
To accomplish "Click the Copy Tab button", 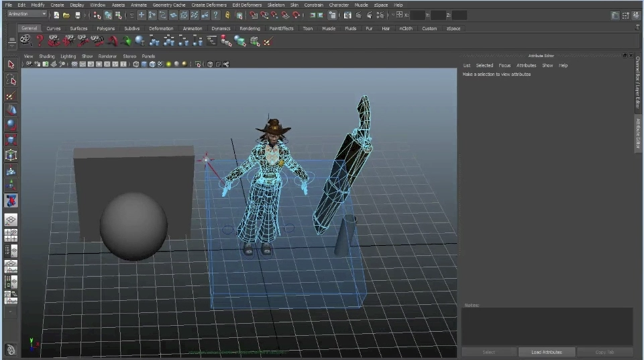I will click(604, 352).
